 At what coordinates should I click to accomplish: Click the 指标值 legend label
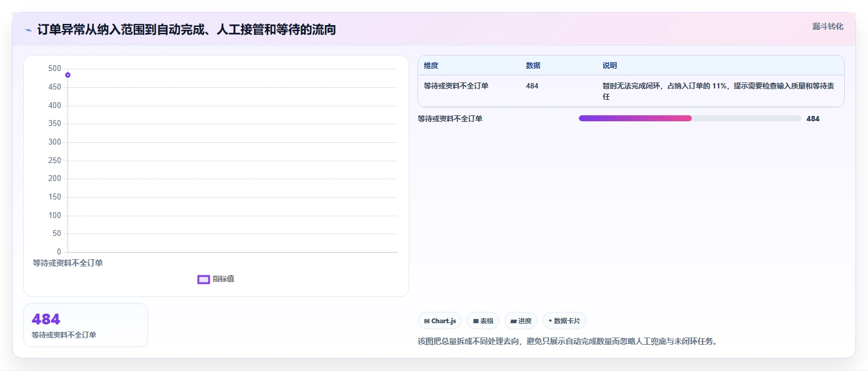(223, 279)
